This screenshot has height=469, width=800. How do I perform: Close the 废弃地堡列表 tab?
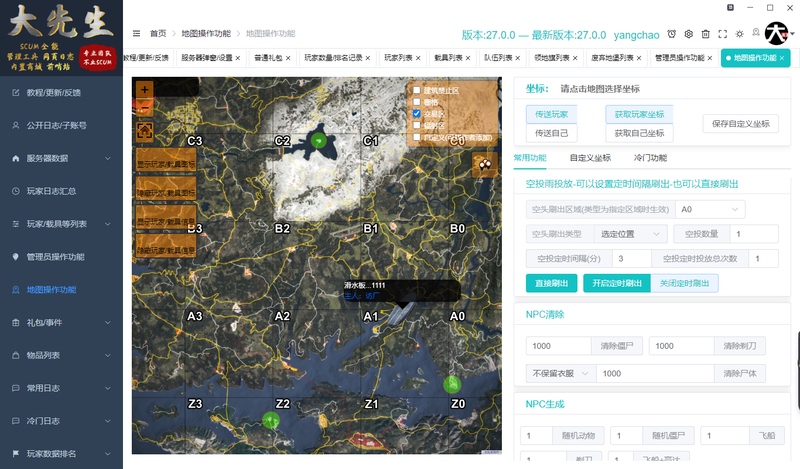(x=639, y=58)
